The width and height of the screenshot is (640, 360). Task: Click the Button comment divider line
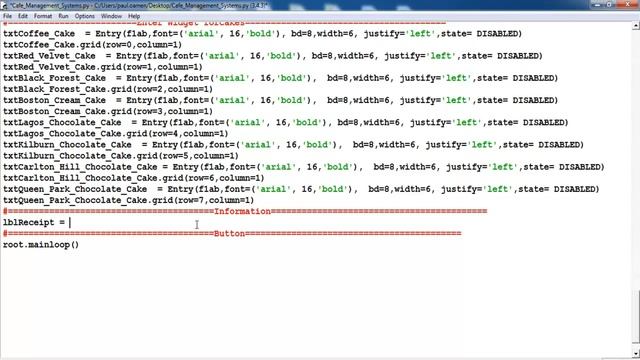click(x=232, y=234)
